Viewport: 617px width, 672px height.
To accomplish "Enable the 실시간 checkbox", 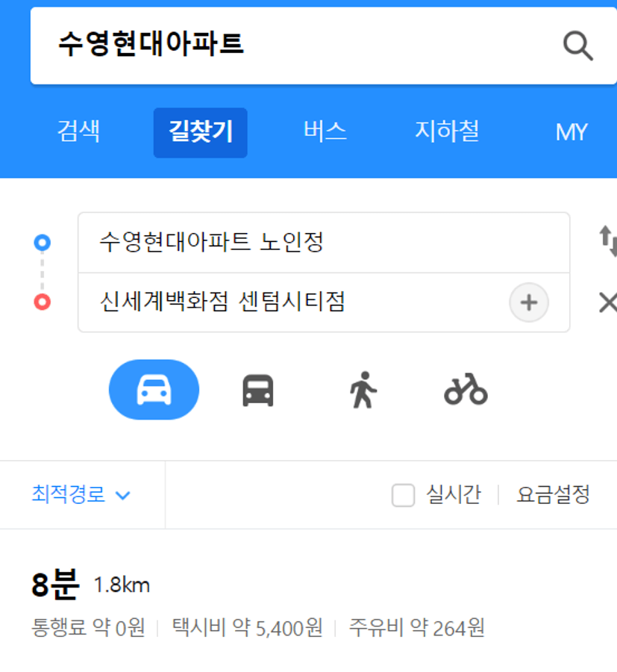I will point(403,495).
